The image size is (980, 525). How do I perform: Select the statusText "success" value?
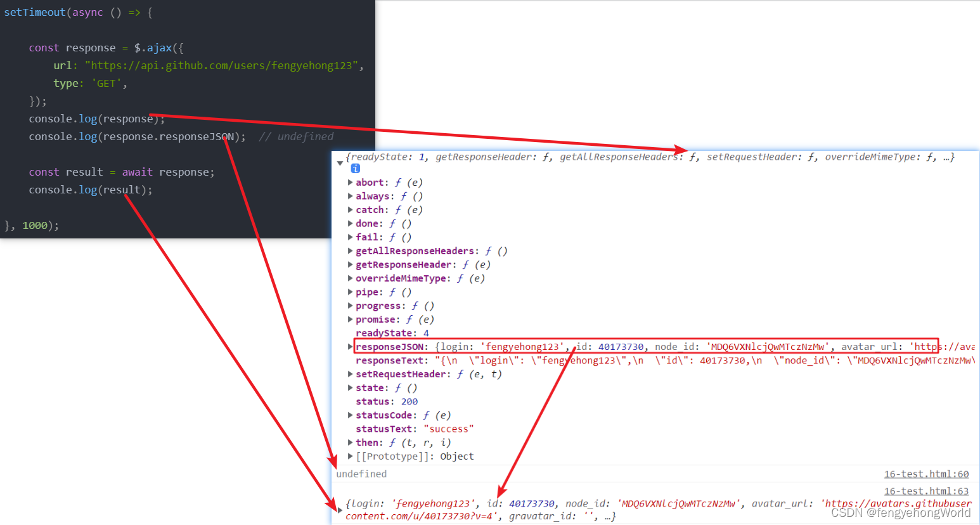[448, 429]
